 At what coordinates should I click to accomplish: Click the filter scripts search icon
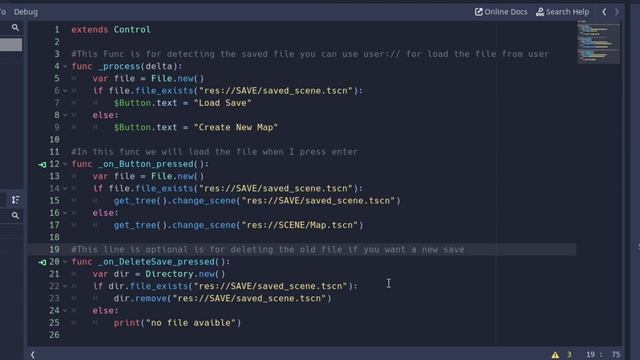[15, 27]
